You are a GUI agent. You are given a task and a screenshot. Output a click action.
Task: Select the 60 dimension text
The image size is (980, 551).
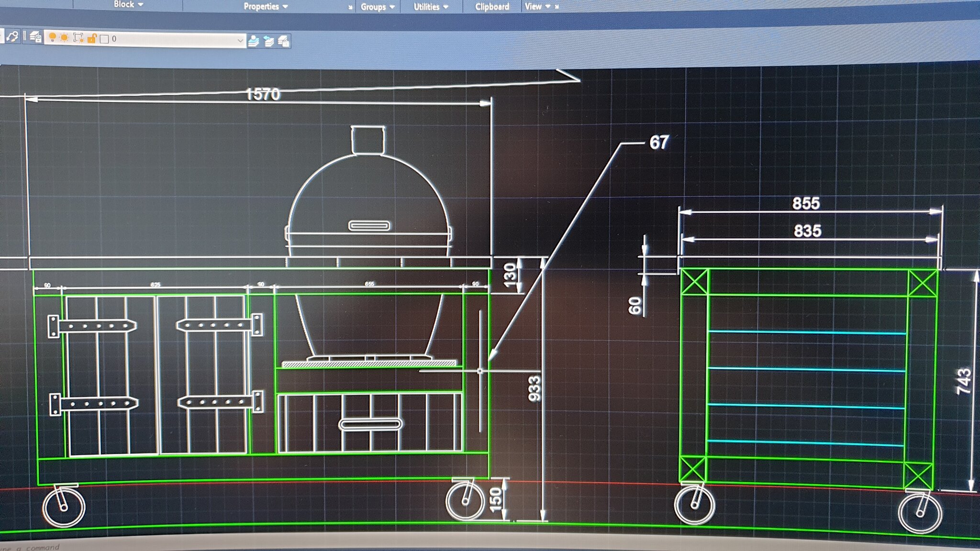[635, 306]
